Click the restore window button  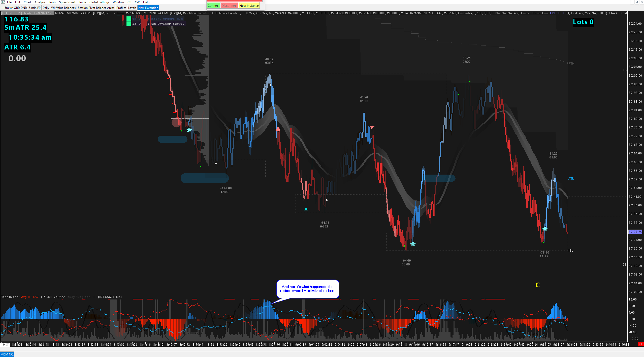(637, 2)
